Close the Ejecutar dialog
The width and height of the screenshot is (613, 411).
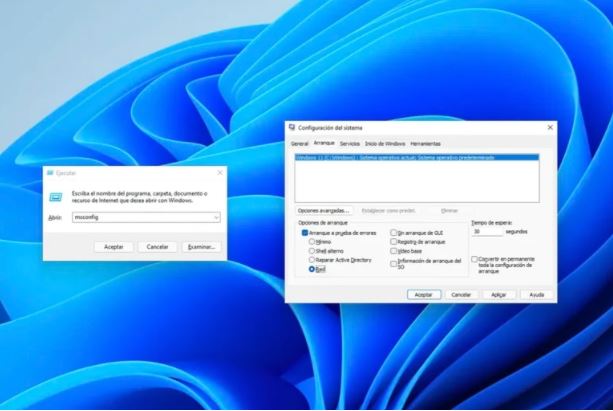(220, 172)
